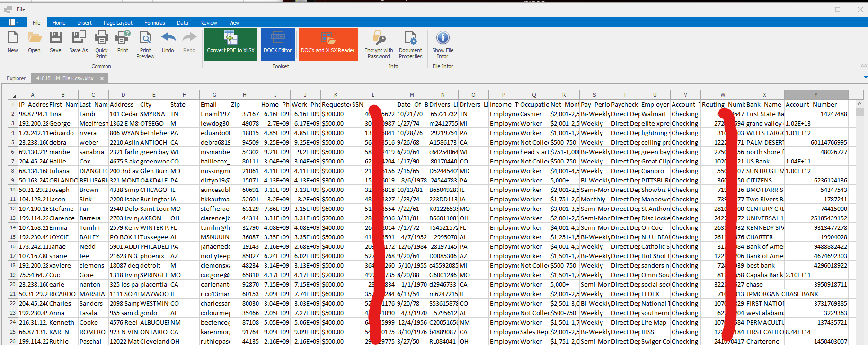Switch to the Formulas ribbon tab
The height and width of the screenshot is (345, 868).
coord(155,23)
